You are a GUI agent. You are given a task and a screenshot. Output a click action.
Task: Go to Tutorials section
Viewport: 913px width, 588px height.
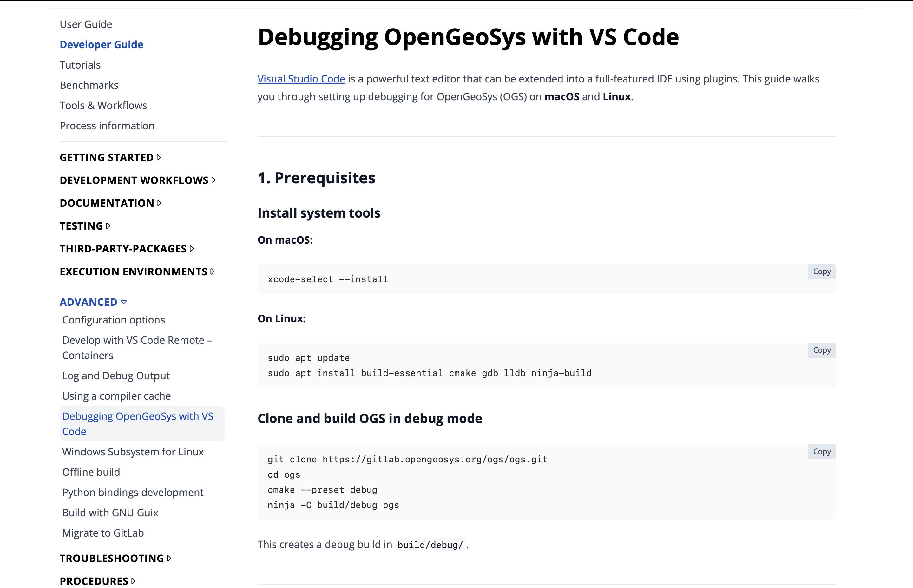(x=80, y=64)
